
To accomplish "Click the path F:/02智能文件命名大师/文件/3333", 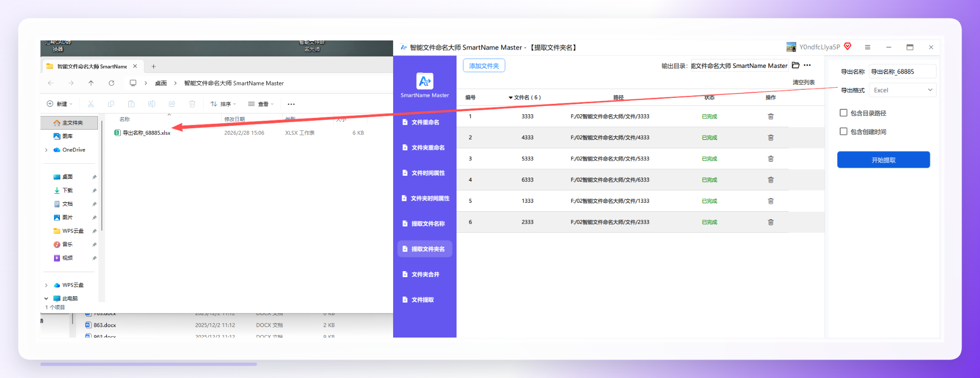I will coord(610,116).
